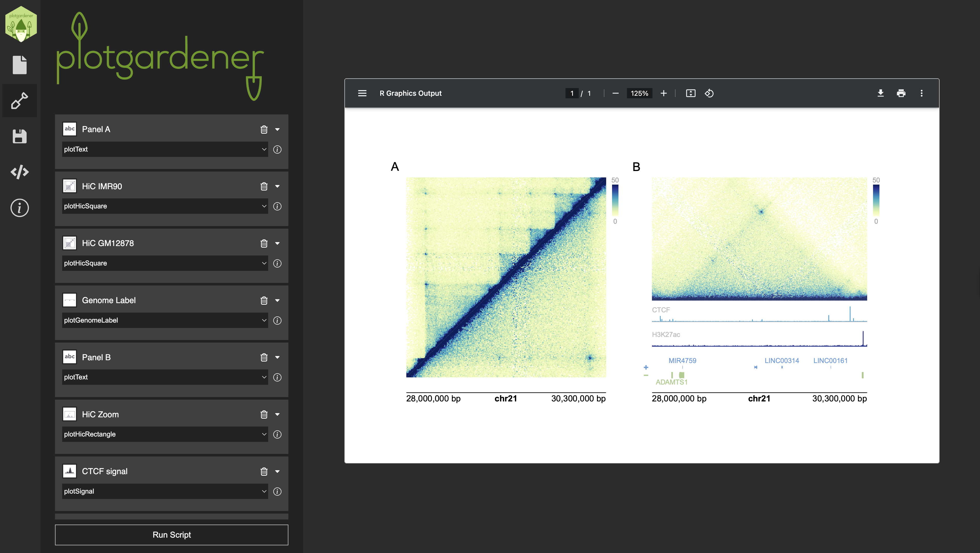Open the plotSignal function dropdown

[165, 491]
